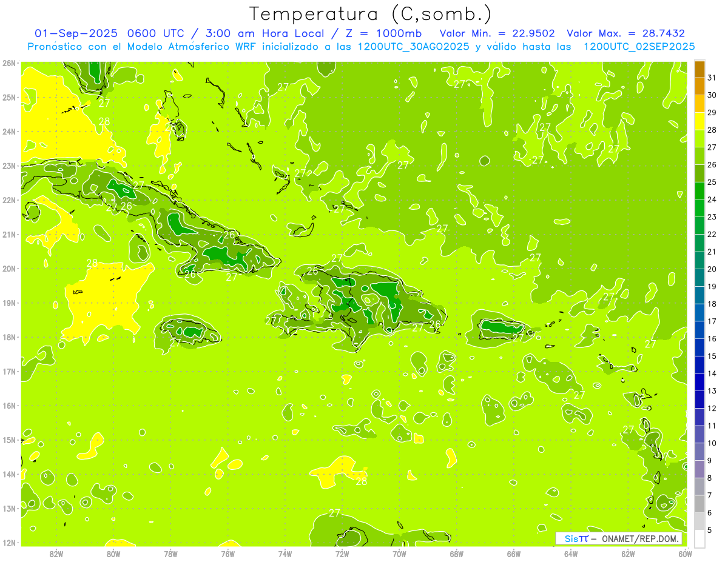Viewport: 728px width, 562px height.
Task: Click the teal legend swatch between 19 and 20
Action: [699, 278]
